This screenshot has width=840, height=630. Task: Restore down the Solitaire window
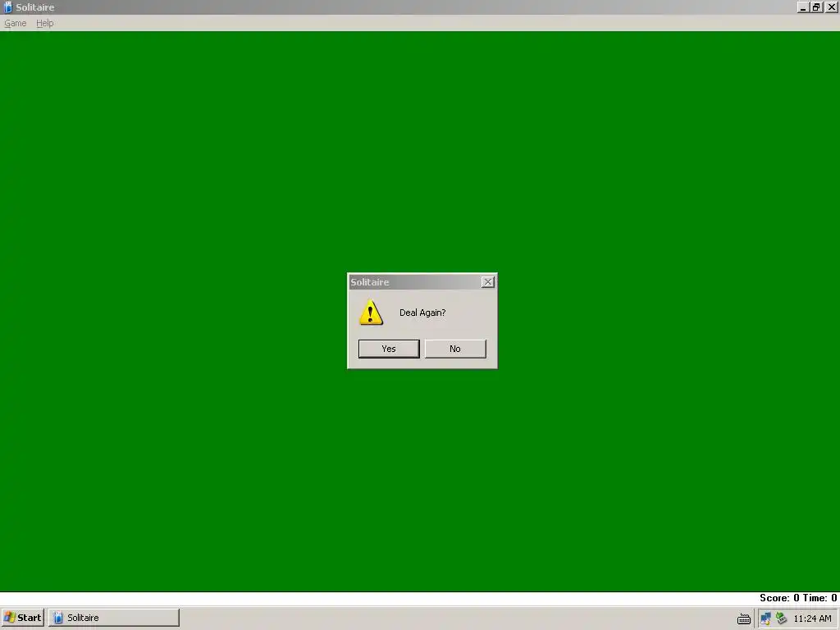coord(816,7)
